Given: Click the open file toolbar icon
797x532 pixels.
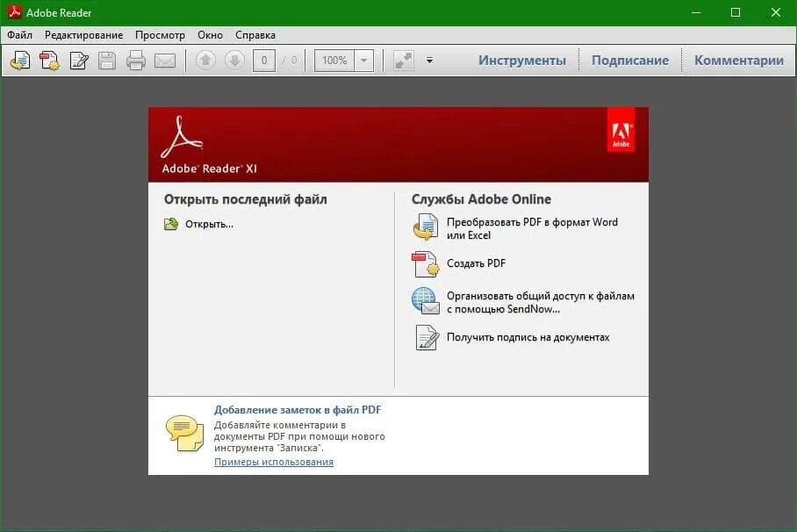Looking at the screenshot, I should 20,61.
